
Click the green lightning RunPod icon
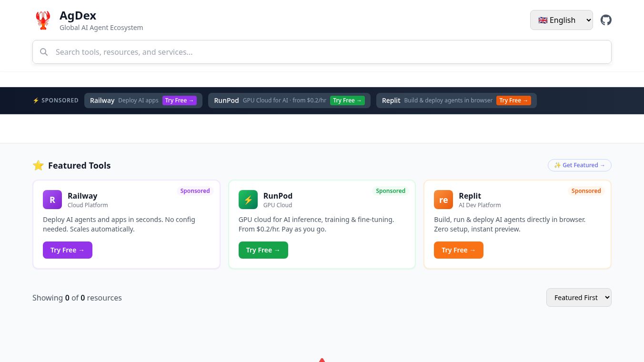click(248, 200)
